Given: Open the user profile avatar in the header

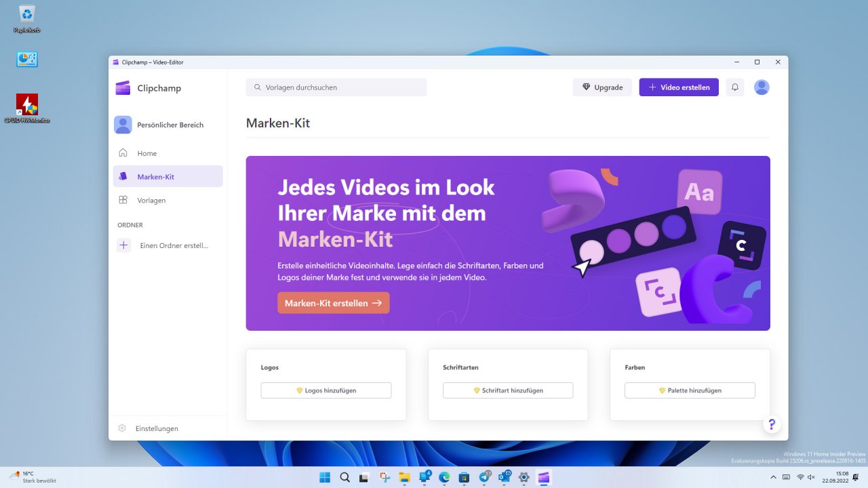Looking at the screenshot, I should 762,87.
